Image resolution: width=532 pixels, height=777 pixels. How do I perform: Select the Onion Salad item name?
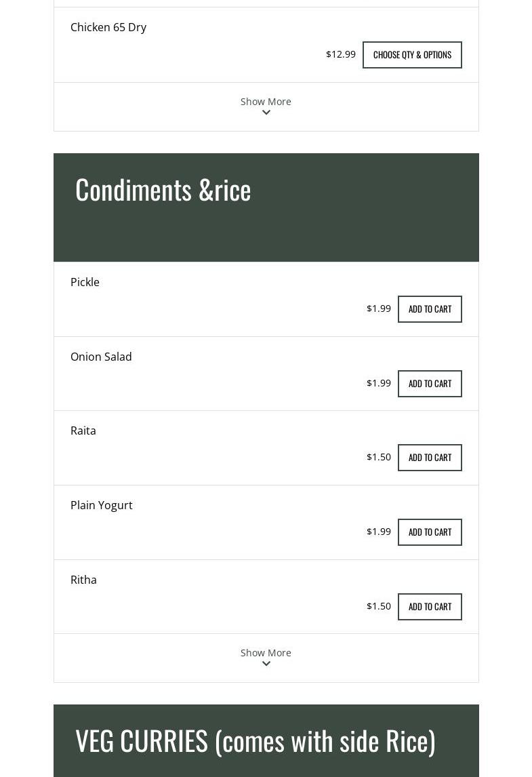click(x=101, y=357)
